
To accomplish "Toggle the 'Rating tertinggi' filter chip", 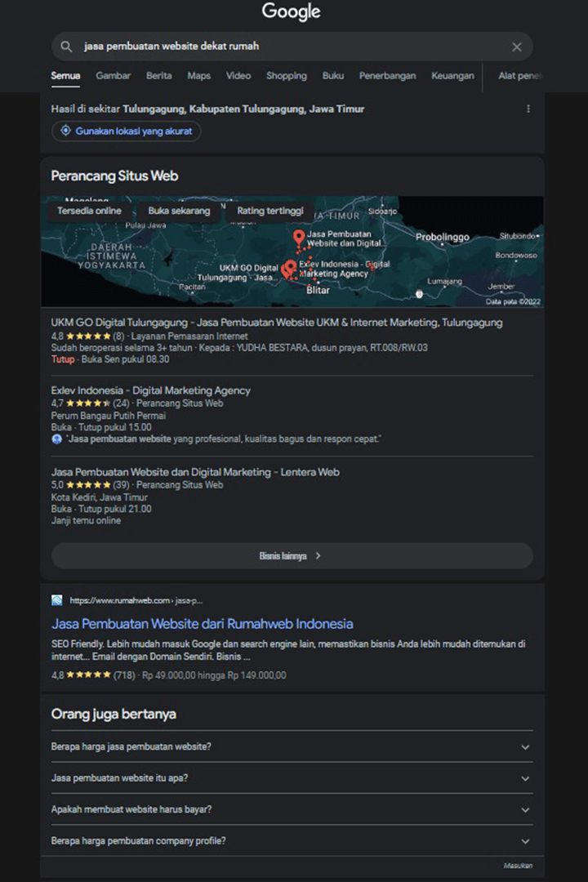I will 269,210.
